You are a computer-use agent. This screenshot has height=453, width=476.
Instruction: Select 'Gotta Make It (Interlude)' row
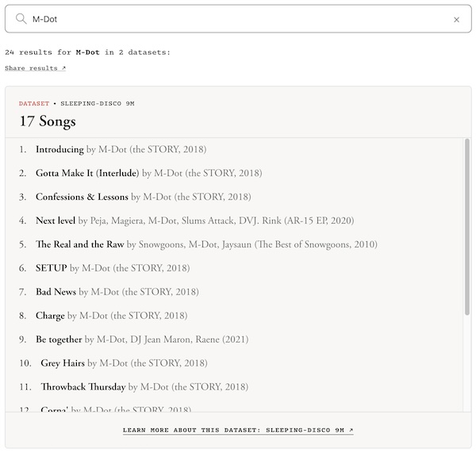coord(140,173)
